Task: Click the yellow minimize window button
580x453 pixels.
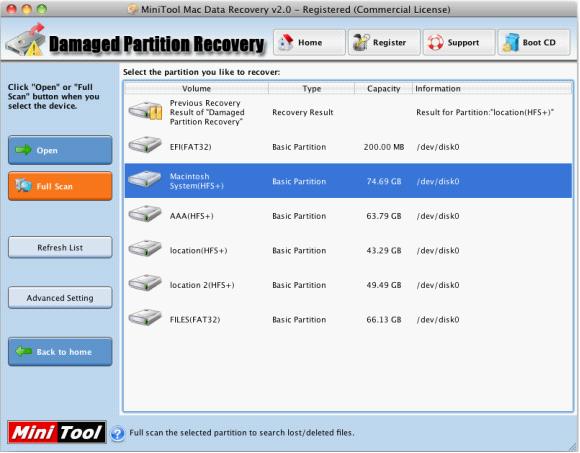Action: tap(27, 9)
